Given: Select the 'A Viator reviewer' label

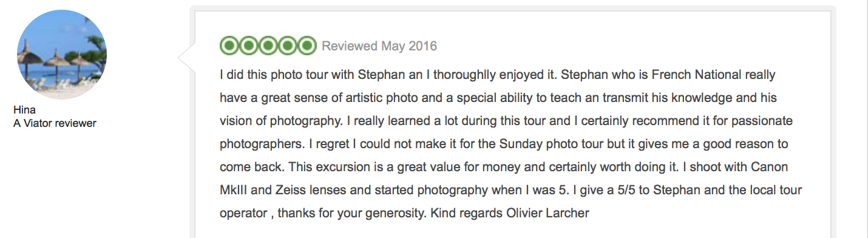Looking at the screenshot, I should [55, 123].
